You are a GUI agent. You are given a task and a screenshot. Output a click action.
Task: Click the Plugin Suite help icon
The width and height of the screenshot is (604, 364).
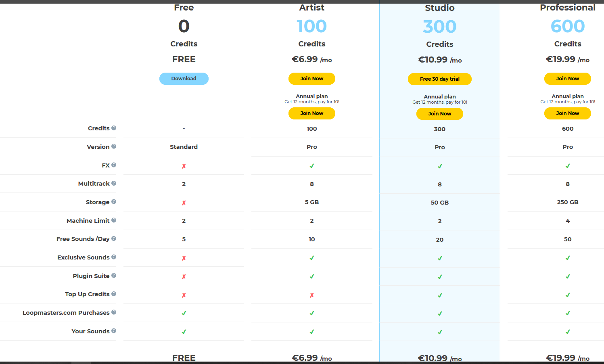point(114,276)
